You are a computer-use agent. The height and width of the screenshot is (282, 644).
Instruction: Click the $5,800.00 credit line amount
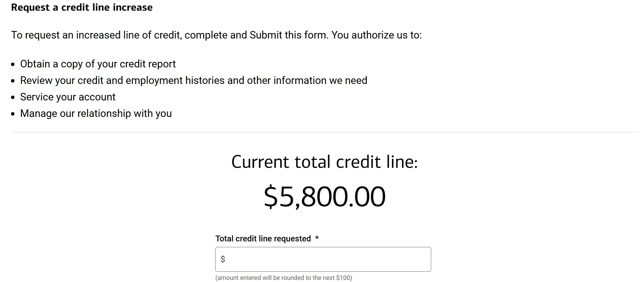(x=324, y=197)
